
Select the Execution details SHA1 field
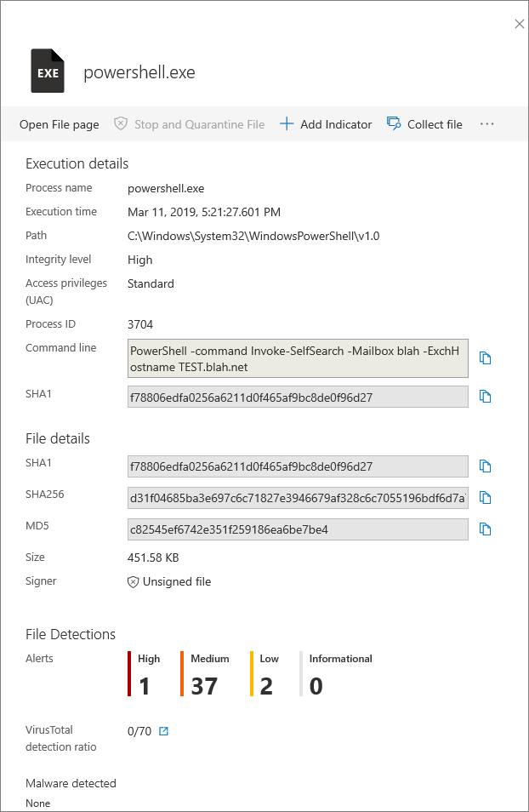click(298, 397)
